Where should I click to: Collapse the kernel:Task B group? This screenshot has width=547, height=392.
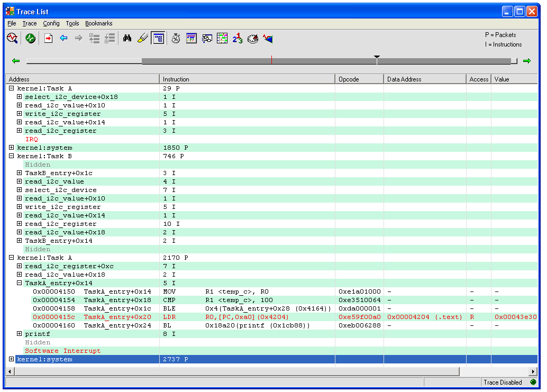pyautogui.click(x=12, y=156)
